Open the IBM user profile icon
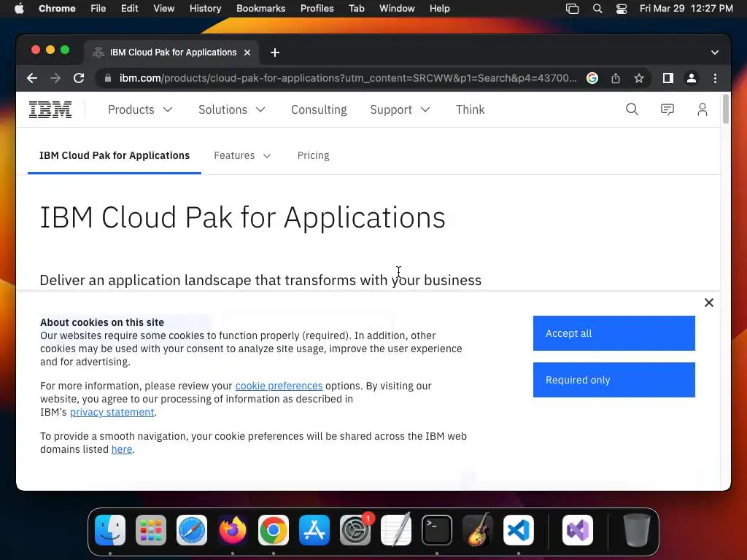 pyautogui.click(x=703, y=109)
